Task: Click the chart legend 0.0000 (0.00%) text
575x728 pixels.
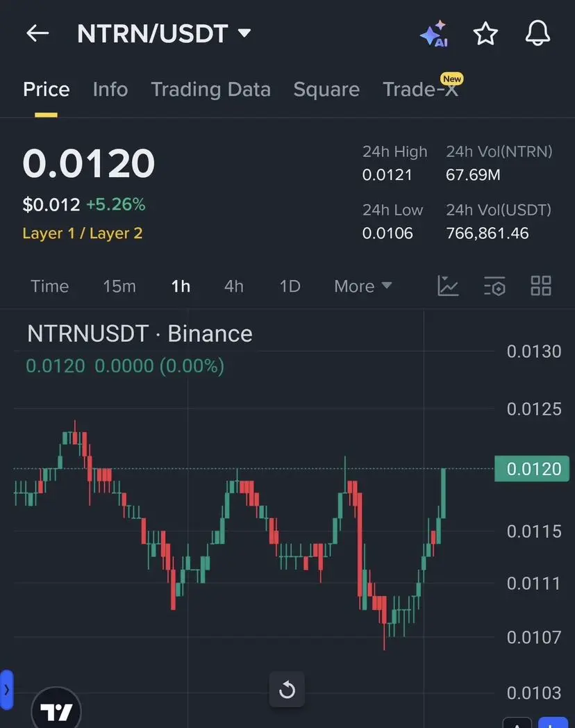Action: [160, 366]
